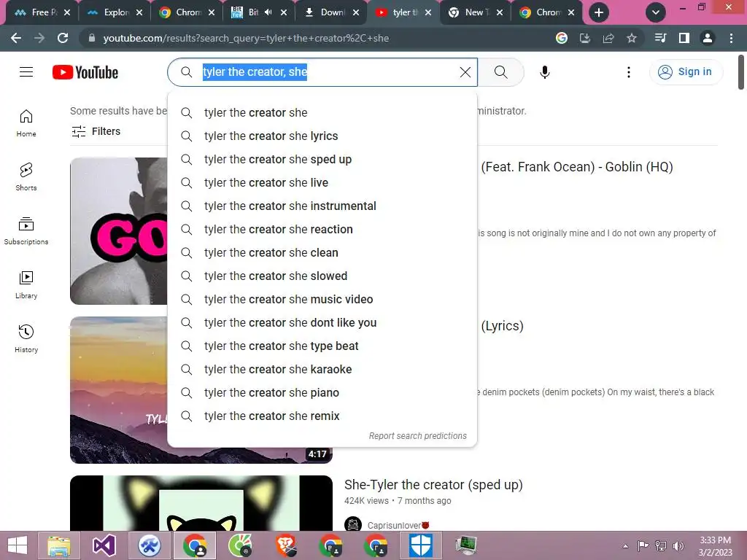Go back with browser back arrow
The height and width of the screenshot is (560, 747).
[x=16, y=38]
